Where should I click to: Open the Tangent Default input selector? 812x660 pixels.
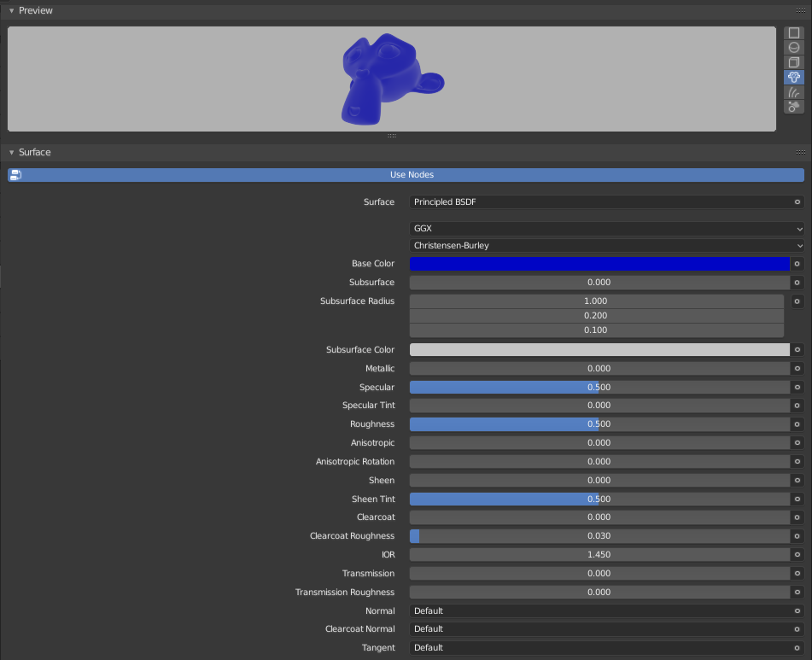coord(606,647)
